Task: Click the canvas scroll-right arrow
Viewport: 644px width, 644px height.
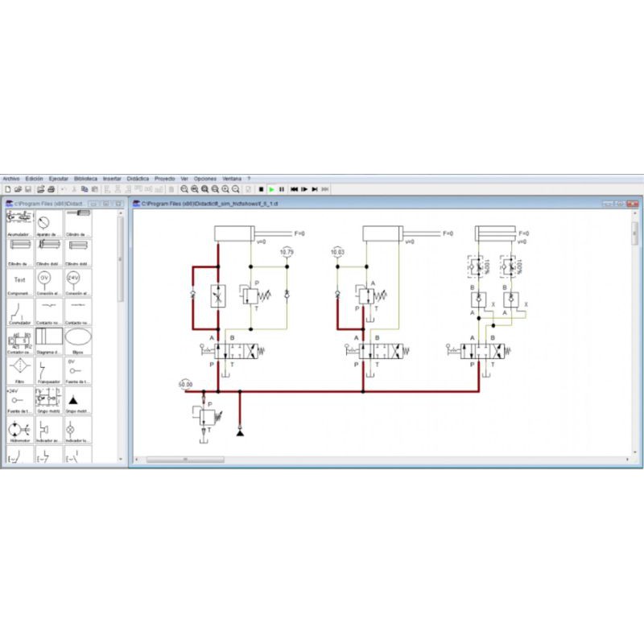Action: [628, 460]
